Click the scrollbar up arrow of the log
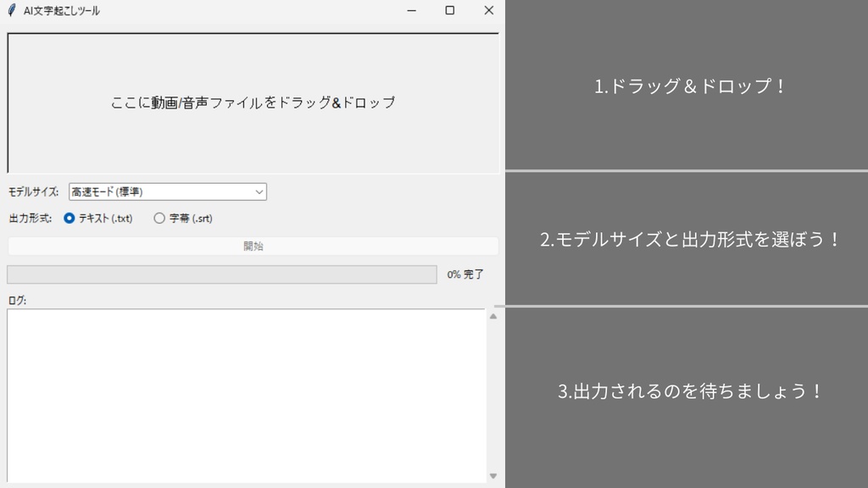 [492, 314]
